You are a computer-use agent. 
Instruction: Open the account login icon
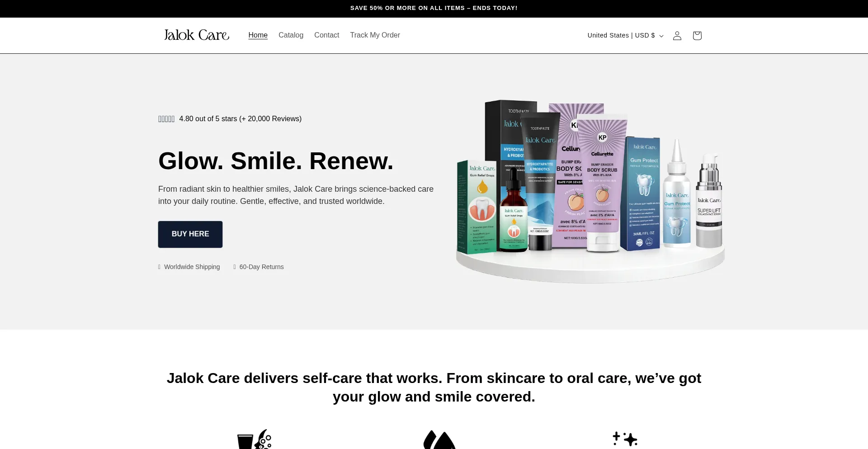tap(677, 36)
